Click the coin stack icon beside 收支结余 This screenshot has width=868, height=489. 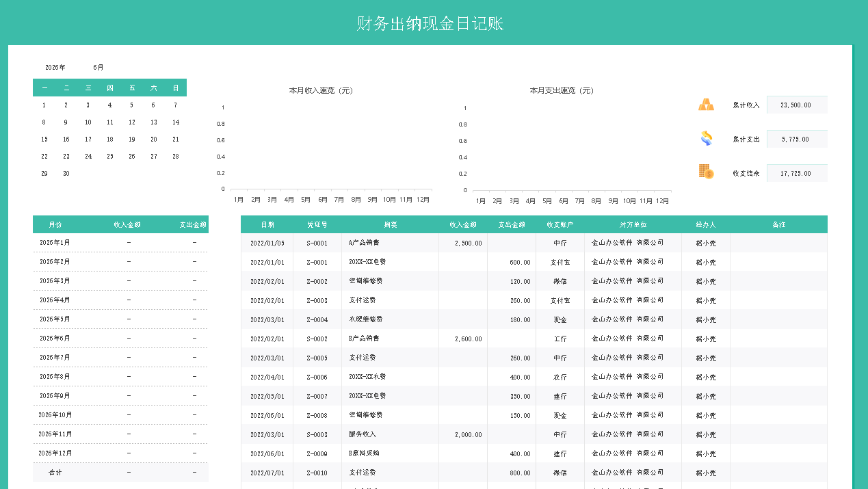[x=706, y=172]
